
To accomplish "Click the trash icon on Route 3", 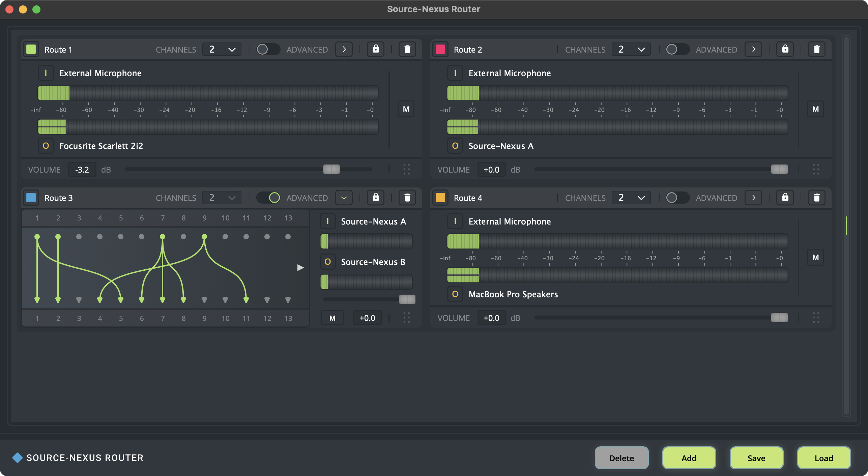I will point(407,198).
